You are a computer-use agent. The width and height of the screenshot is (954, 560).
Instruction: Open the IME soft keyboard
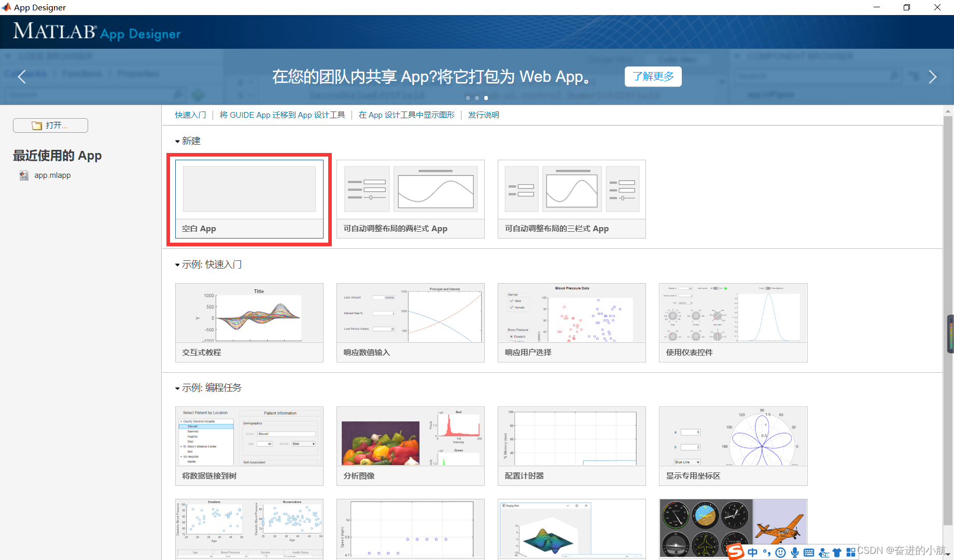coord(809,553)
